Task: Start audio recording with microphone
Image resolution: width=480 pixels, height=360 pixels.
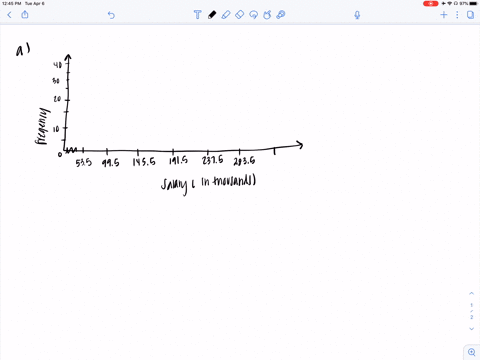Action: pos(357,15)
